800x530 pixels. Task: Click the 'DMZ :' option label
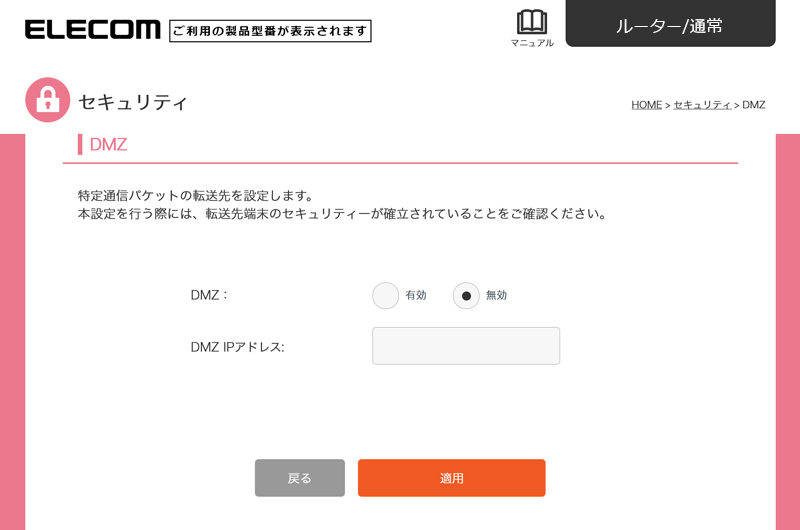pyautogui.click(x=209, y=295)
